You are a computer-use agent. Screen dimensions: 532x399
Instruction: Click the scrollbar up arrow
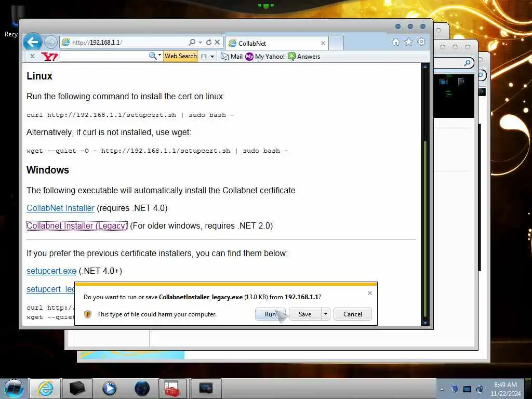(425, 67)
